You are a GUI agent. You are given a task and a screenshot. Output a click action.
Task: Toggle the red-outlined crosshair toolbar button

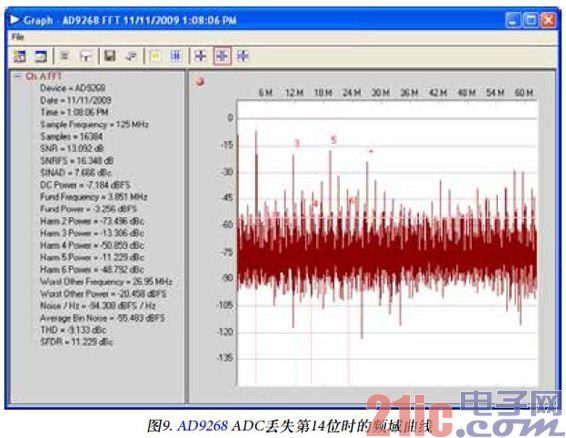(x=222, y=56)
